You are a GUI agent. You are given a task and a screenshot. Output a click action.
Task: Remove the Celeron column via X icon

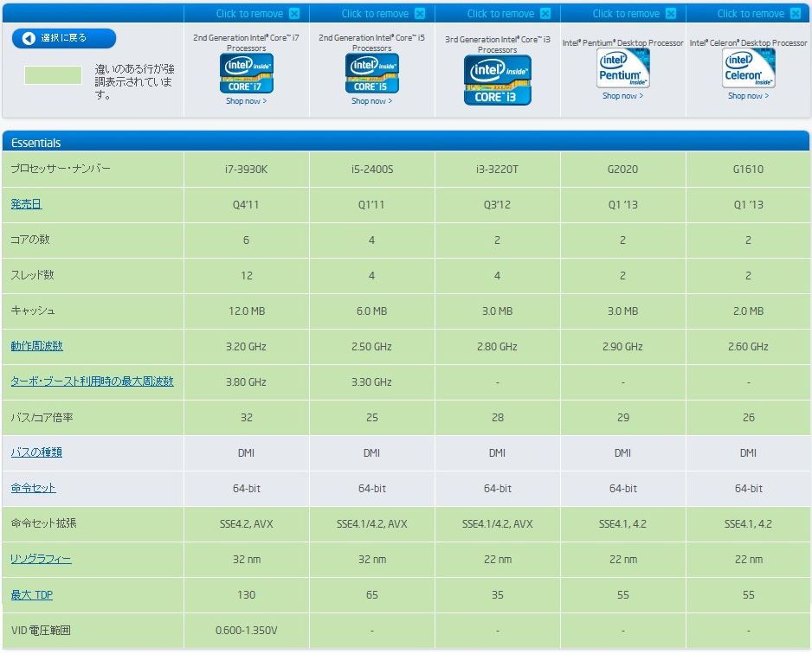pos(796,14)
